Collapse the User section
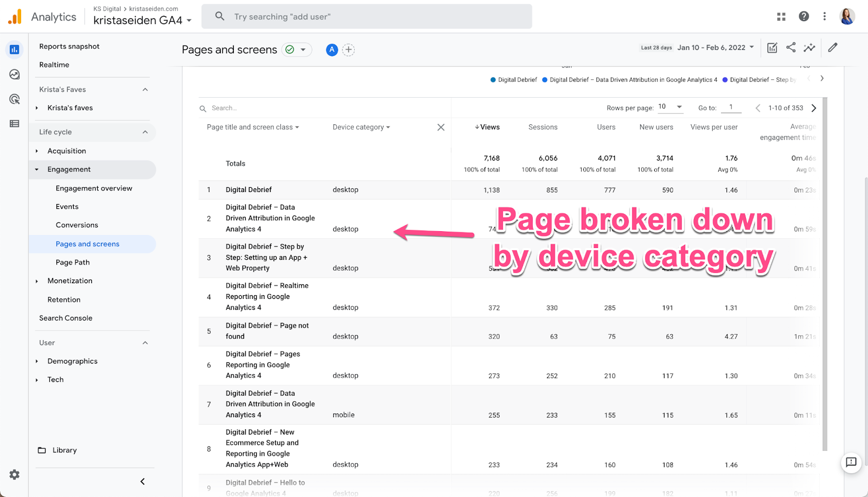The width and height of the screenshot is (868, 497). coord(145,343)
